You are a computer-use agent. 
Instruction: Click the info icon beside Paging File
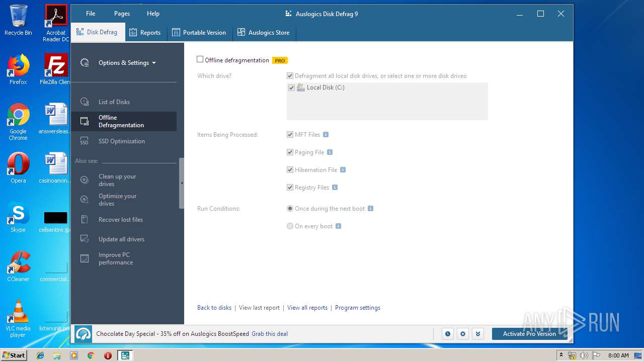click(x=330, y=152)
